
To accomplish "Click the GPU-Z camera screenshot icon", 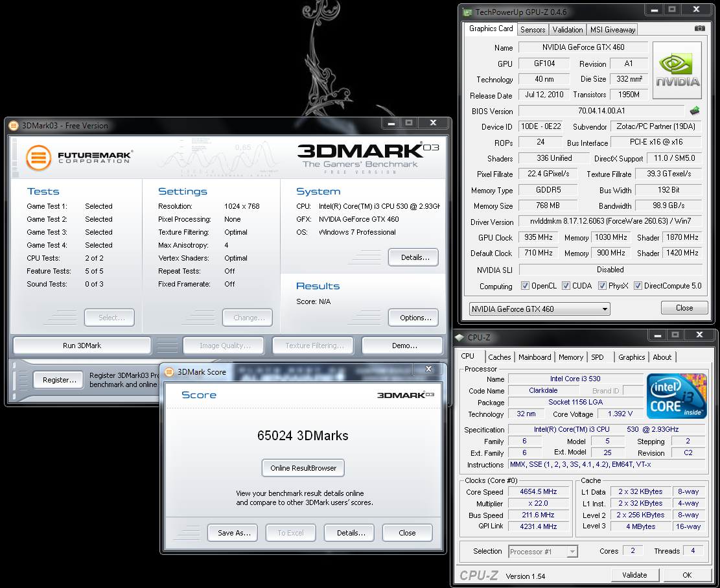I will point(699,29).
